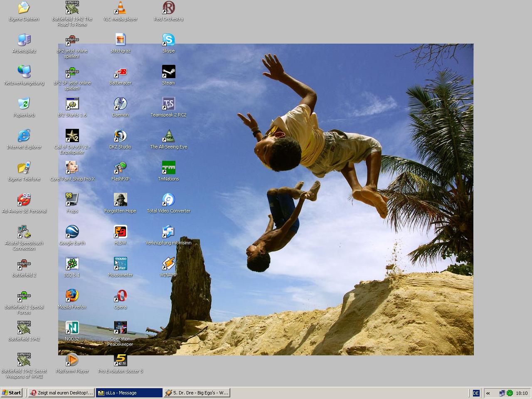This screenshot has height=399, width=532.
Task: Open the Start menu
Action: (12, 393)
